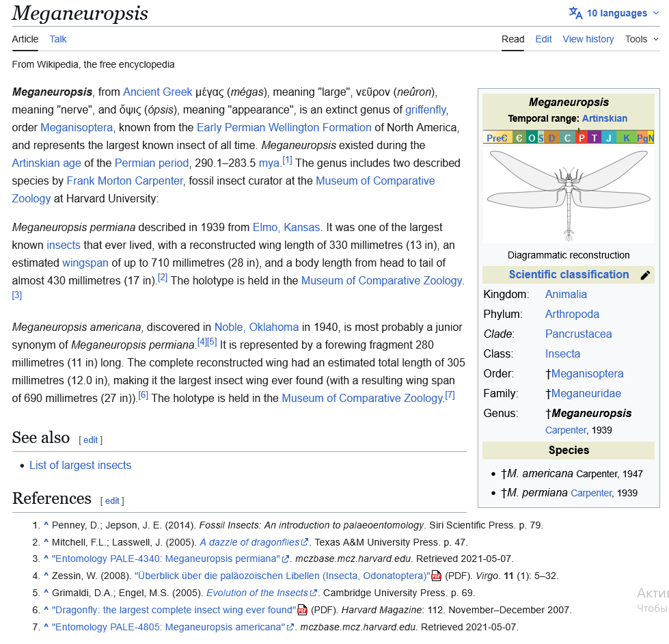The height and width of the screenshot is (644, 669).
Task: Click the blue J Jurassic timeline segment
Action: tap(609, 138)
